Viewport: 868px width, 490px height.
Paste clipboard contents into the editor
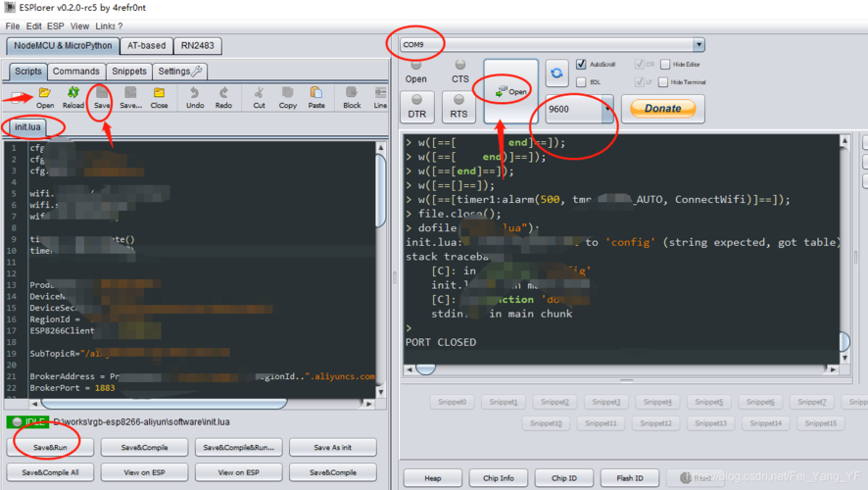tap(316, 97)
